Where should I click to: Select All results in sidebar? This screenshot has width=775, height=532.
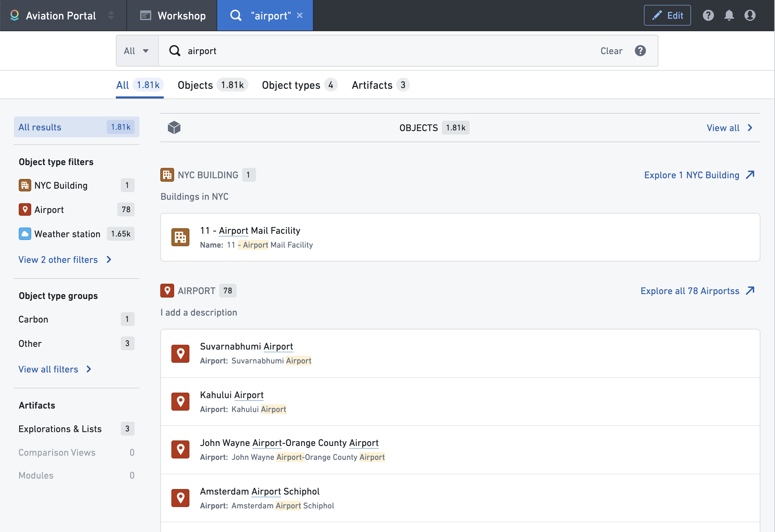click(x=77, y=127)
